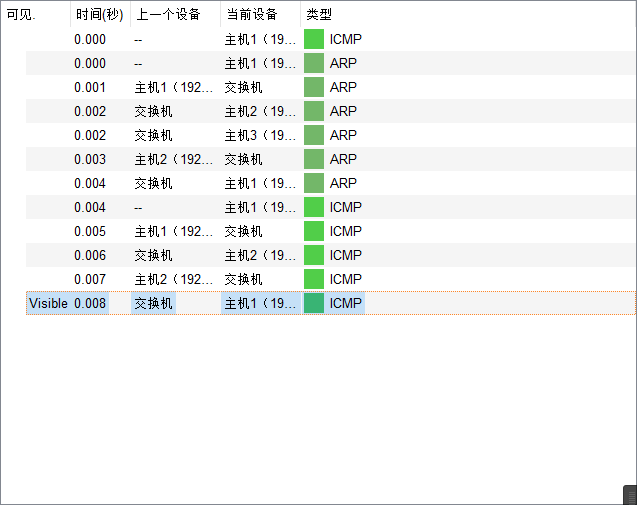637x505 pixels.
Task: Click 交换机 current device cell at 0.001
Action: pyautogui.click(x=243, y=87)
